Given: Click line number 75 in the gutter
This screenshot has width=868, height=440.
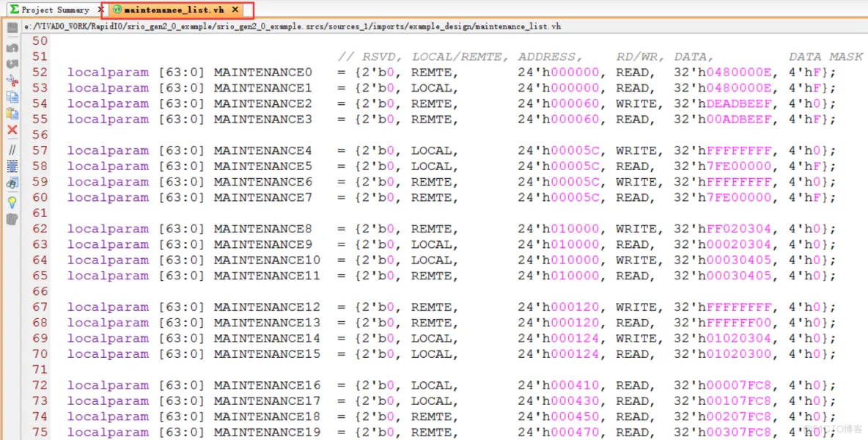Looking at the screenshot, I should pyautogui.click(x=40, y=432).
